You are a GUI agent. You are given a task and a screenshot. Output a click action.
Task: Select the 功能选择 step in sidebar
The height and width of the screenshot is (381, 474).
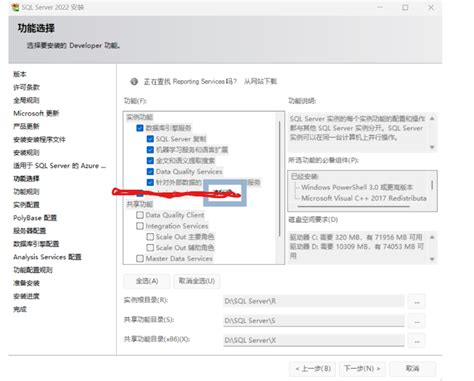(26, 179)
